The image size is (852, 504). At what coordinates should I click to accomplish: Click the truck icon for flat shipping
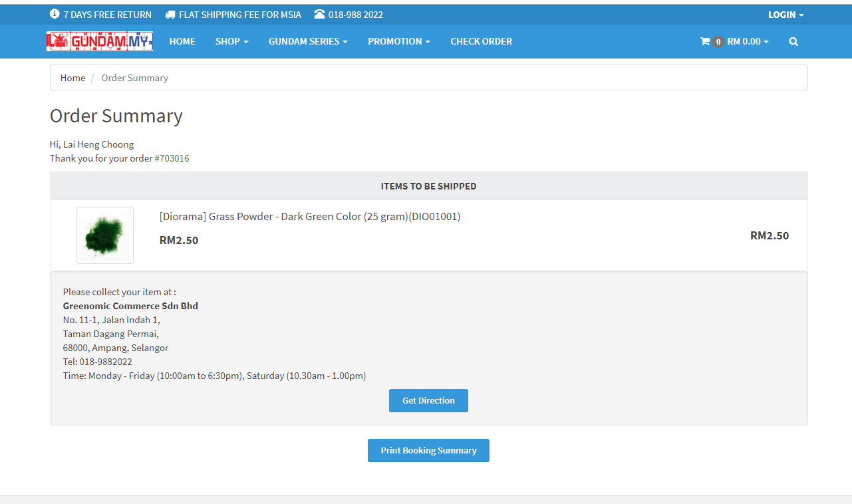[x=170, y=15]
